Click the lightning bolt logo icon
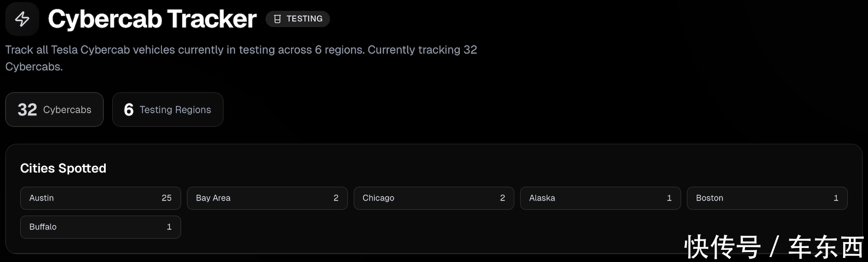Image resolution: width=868 pixels, height=262 pixels. pos(22,19)
